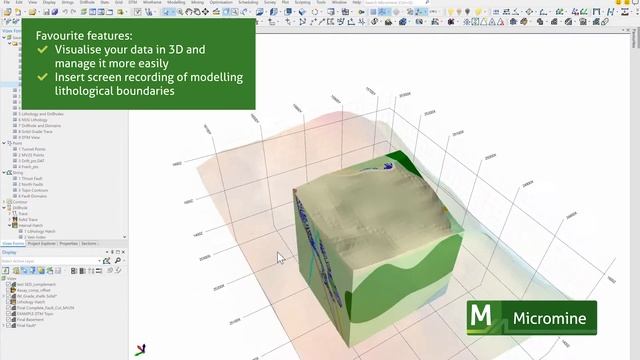Image resolution: width=640 pixels, height=360 pixels.
Task: Click the chain link icon on second toolbar row
Action: tap(605, 22)
